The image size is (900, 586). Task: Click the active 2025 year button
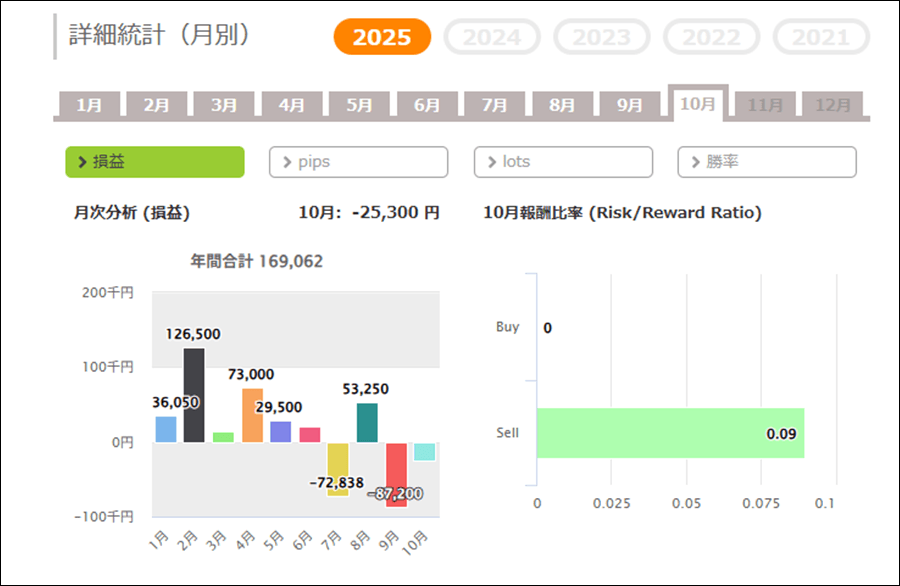(x=382, y=37)
